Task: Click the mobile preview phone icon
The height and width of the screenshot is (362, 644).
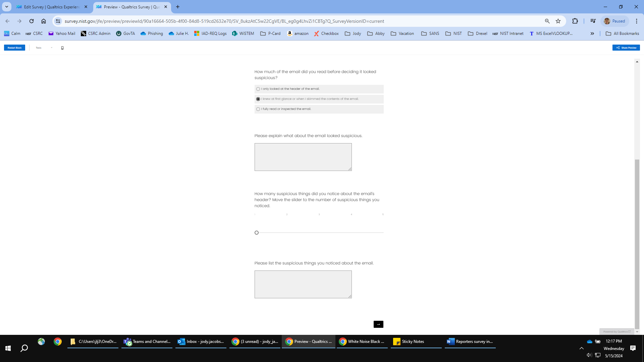Action: 62,48
